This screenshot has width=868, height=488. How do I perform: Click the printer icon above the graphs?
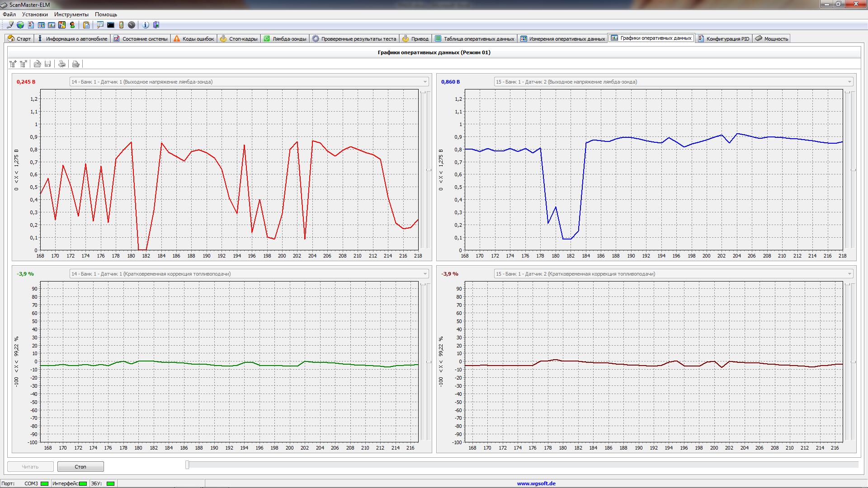point(62,64)
